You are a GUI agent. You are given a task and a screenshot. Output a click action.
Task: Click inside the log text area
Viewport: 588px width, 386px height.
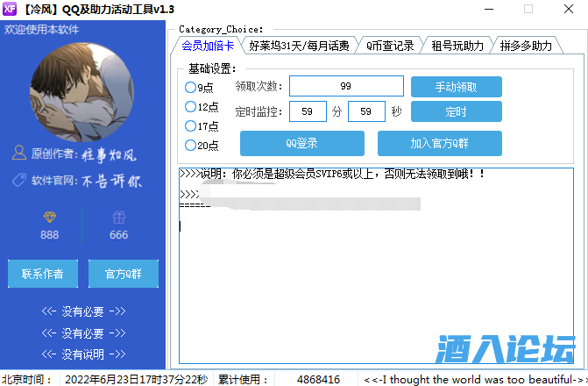[376, 266]
